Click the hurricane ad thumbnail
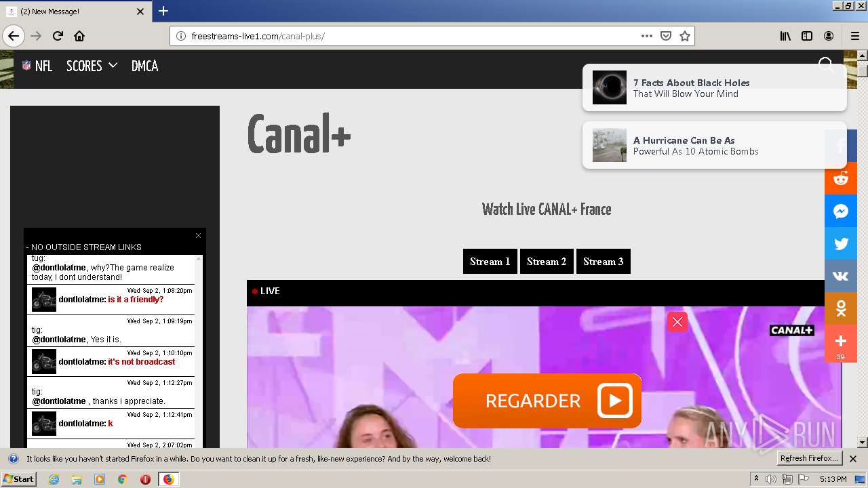868x488 pixels. [x=610, y=145]
